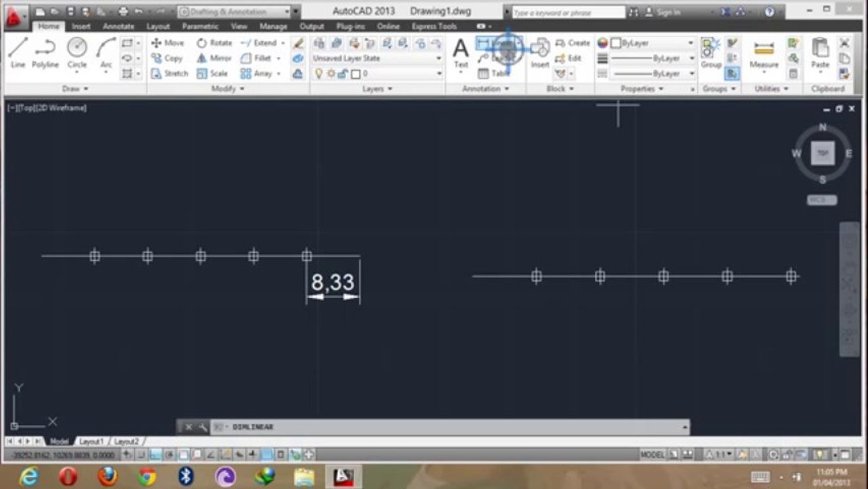Click the MODEL button in status bar

652,455
